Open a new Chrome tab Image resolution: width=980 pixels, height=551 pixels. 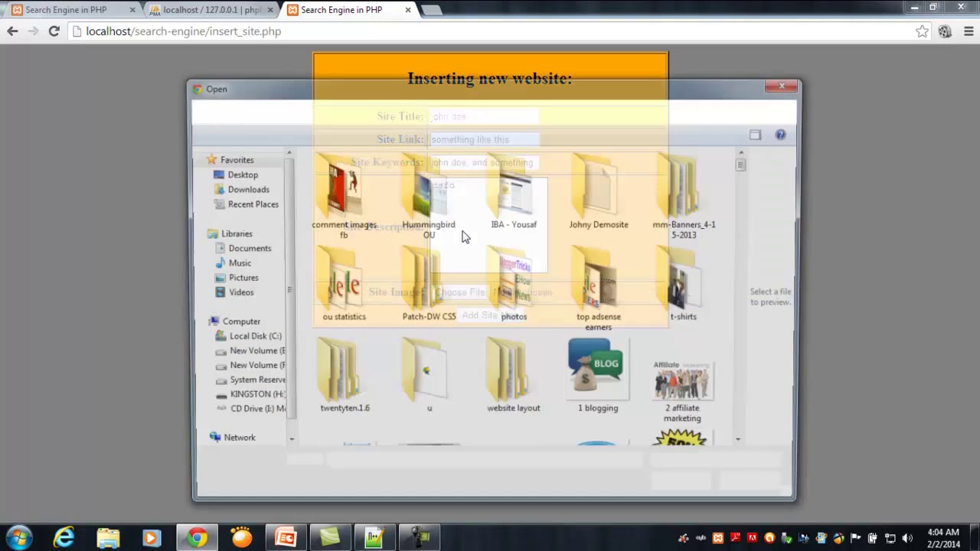[431, 10]
